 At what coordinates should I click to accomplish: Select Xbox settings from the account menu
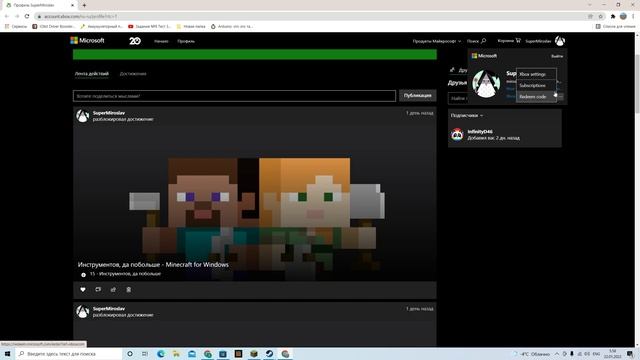(x=536, y=74)
